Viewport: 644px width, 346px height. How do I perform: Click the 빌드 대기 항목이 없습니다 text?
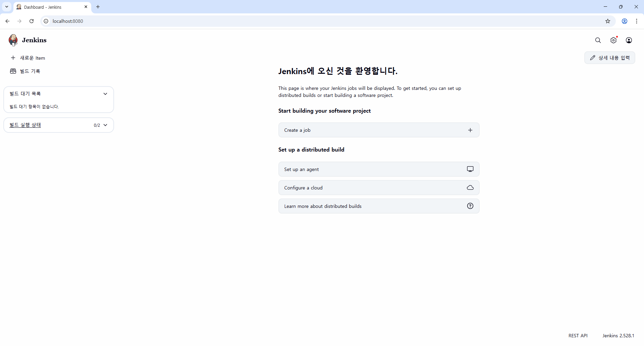click(x=34, y=107)
